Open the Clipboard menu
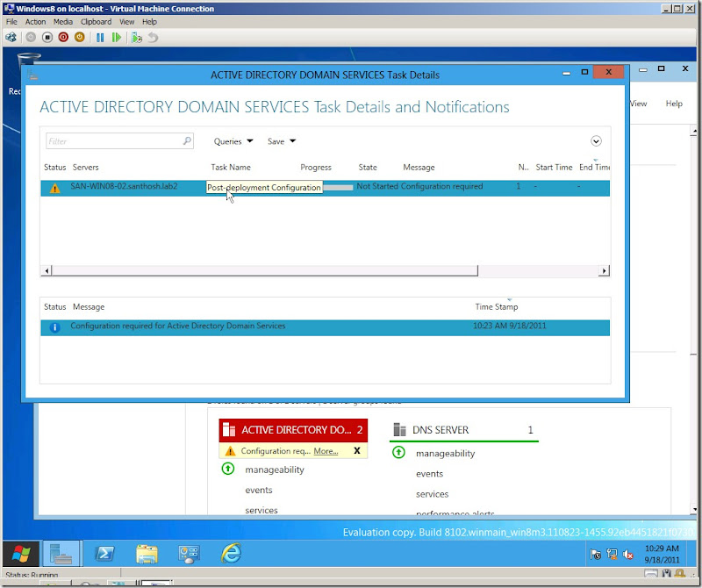702x588 pixels. click(x=96, y=21)
